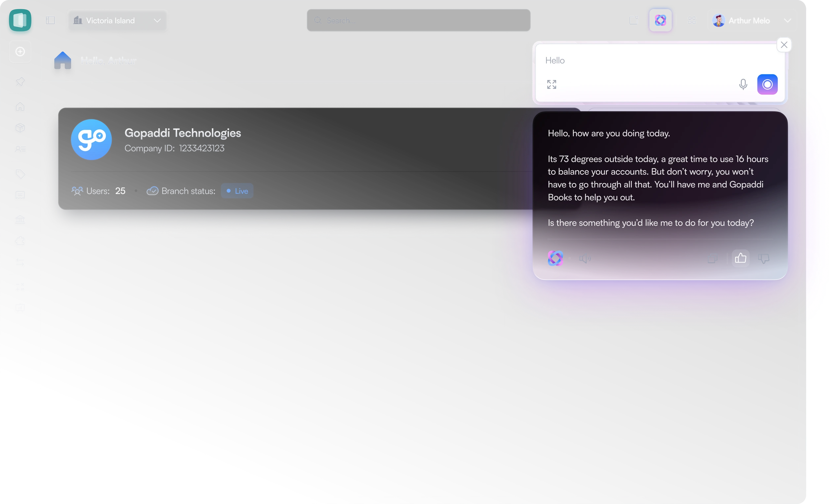
Task: Open the pinned items sidebar icon
Action: pos(20,81)
